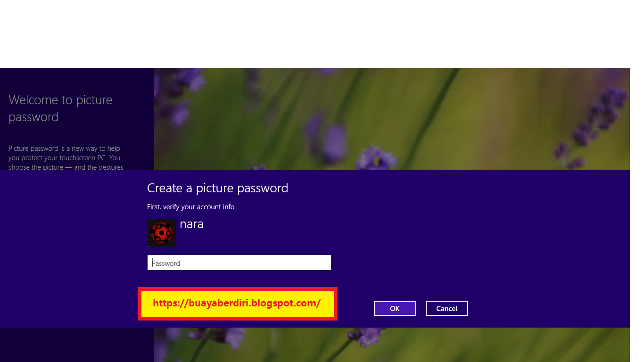Click the dark sidebar area below the dialog

[77, 345]
